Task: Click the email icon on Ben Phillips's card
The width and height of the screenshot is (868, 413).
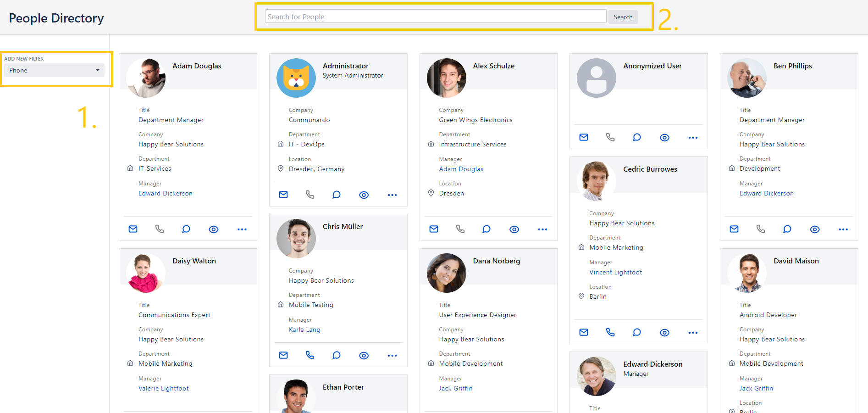Action: tap(734, 229)
